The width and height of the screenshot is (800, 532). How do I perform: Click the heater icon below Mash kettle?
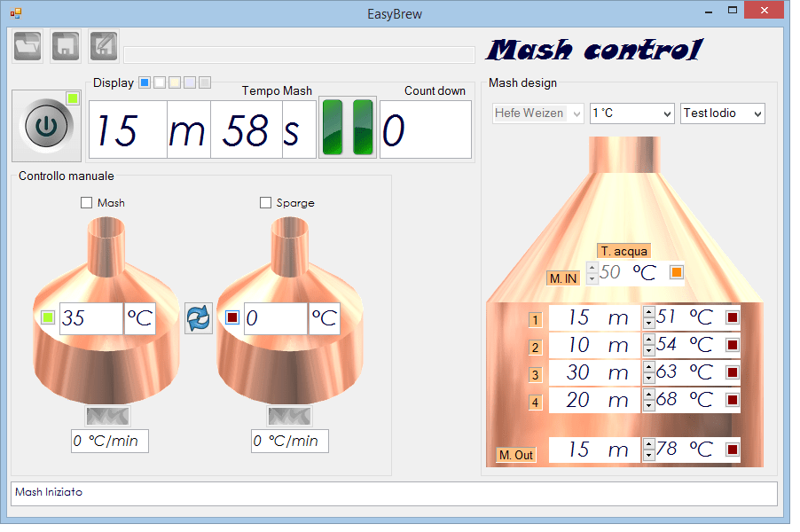107,416
